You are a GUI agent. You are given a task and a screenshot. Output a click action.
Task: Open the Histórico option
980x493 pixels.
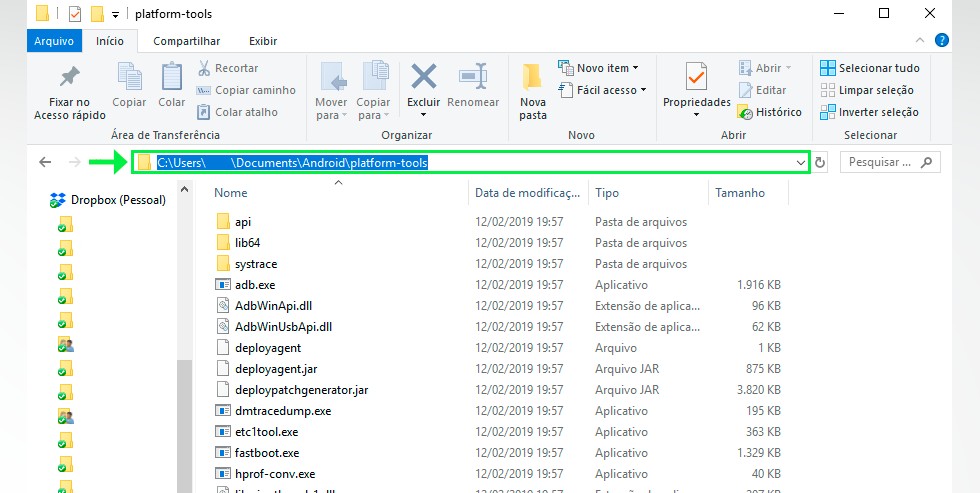tap(769, 112)
